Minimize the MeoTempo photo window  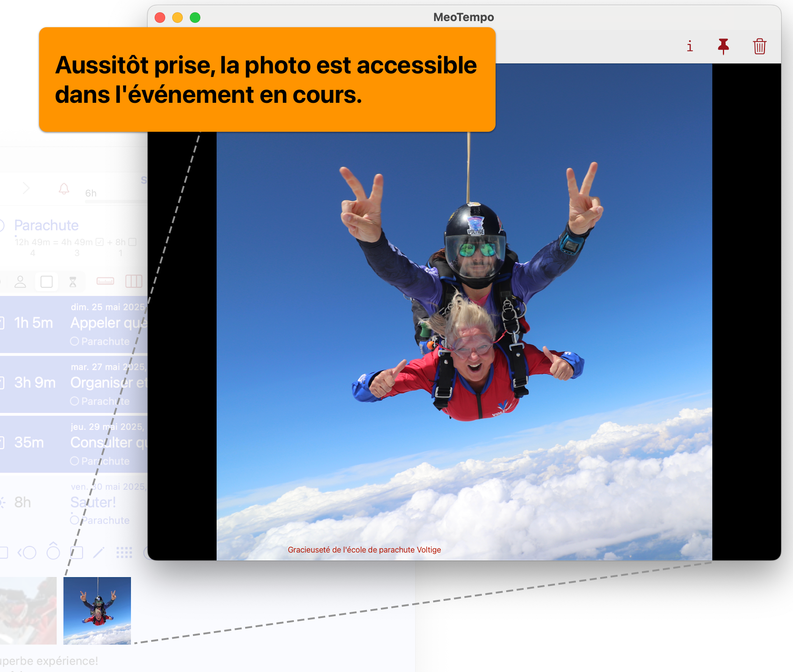(177, 18)
